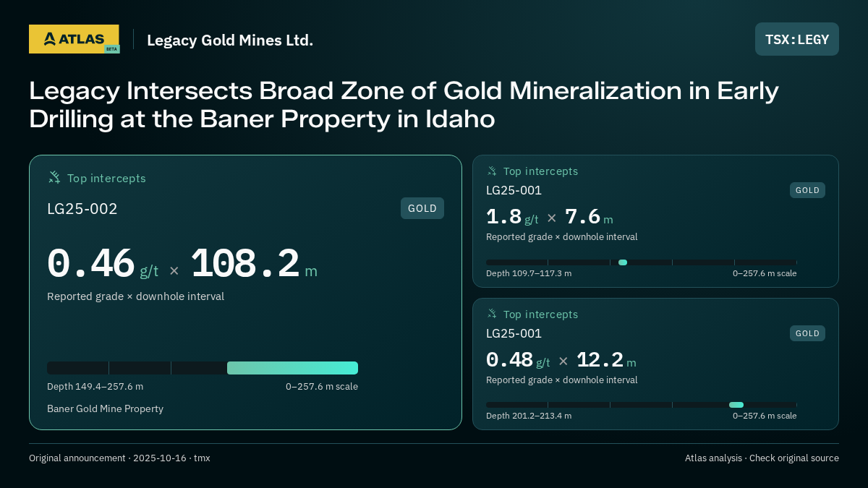The width and height of the screenshot is (868, 488).
Task: Click the Depth 201.2–213.4 m label
Action: [529, 416]
